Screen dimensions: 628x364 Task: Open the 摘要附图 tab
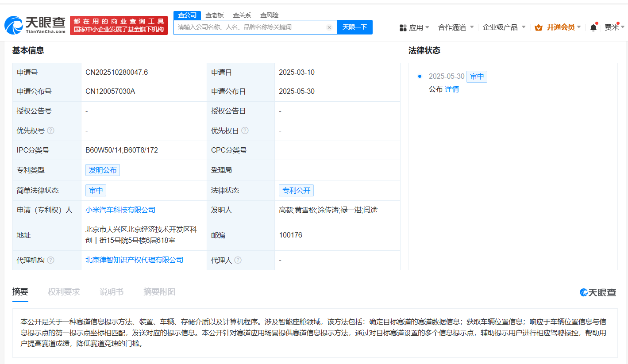[159, 292]
